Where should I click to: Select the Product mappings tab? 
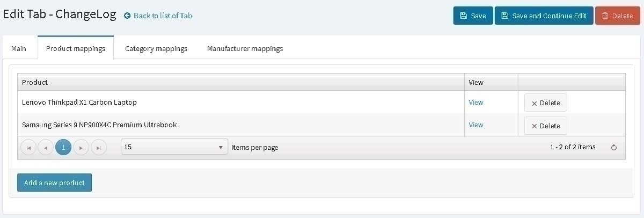coord(76,48)
